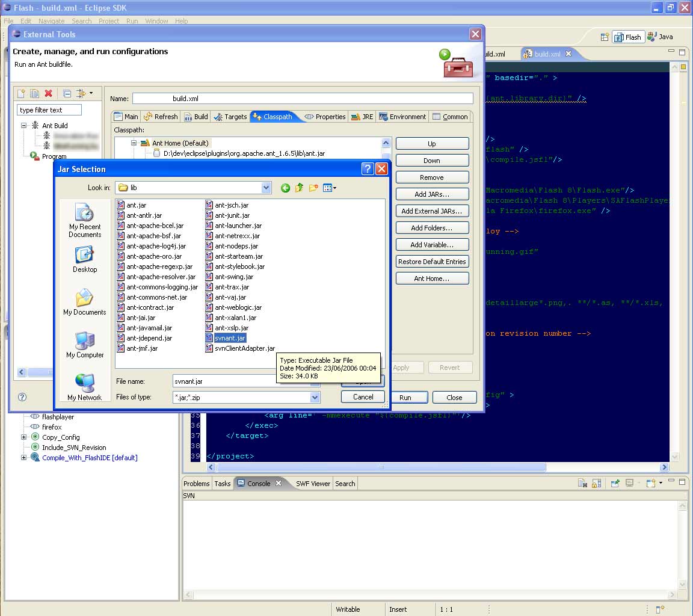
Task: Open the View menu icon in Jar Selection
Action: [330, 188]
